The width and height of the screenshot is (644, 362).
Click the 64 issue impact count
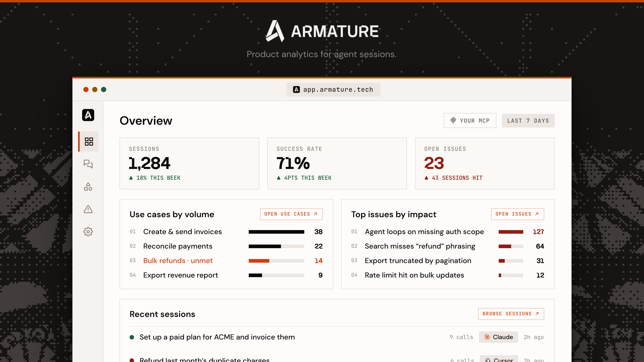point(540,246)
